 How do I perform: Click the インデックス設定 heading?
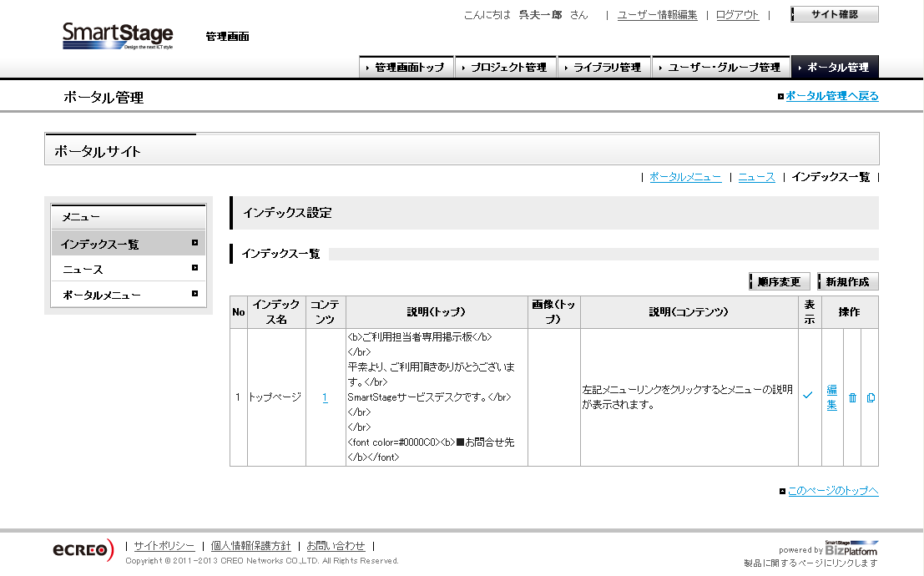click(288, 213)
